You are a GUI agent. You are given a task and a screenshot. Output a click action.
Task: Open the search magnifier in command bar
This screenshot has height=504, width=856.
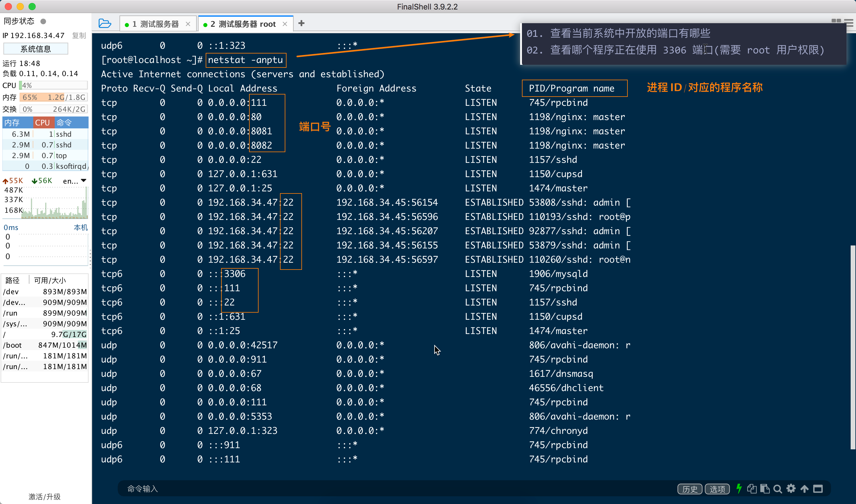pyautogui.click(x=778, y=489)
